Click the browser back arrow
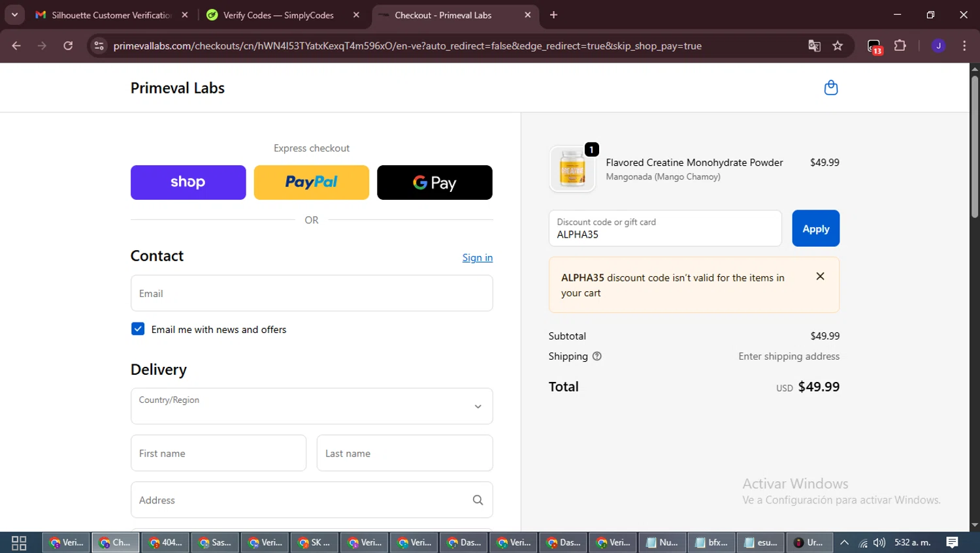This screenshot has width=980, height=553. (x=16, y=46)
